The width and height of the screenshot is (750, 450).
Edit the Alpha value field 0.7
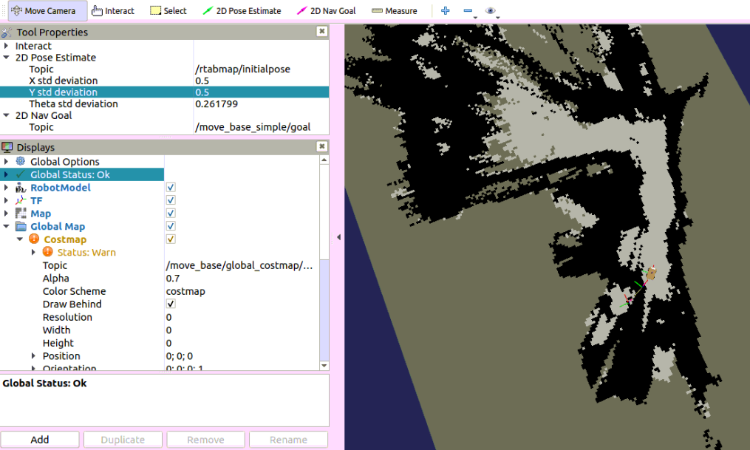pos(240,278)
